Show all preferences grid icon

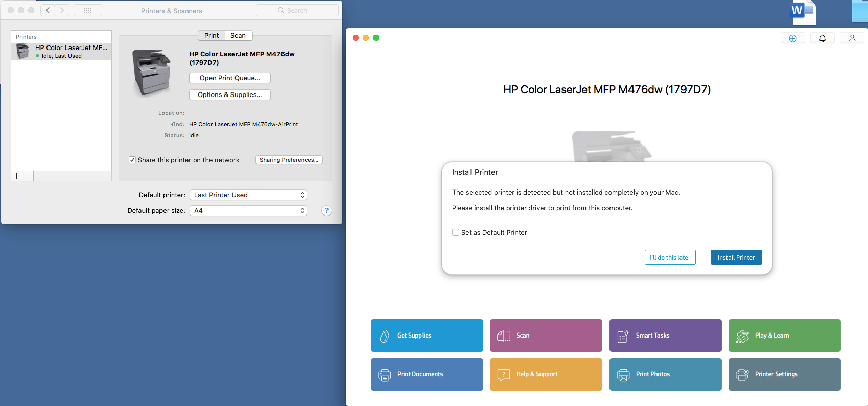[88, 10]
